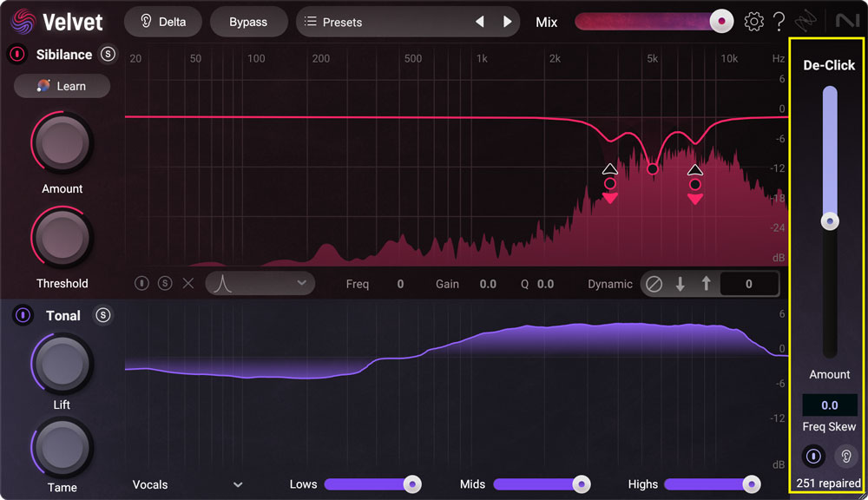868x500 pixels.
Task: Click the iZotope logo icon
Action: click(x=806, y=22)
